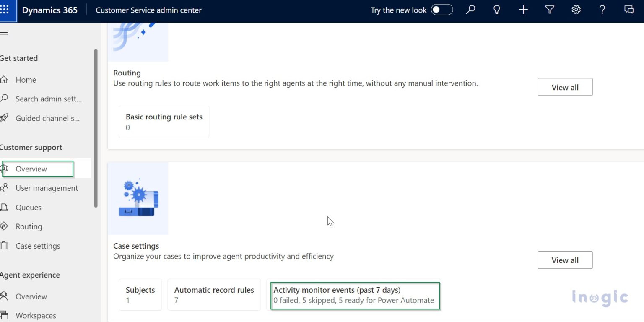Open Basic routing rule sets
This screenshot has width=644, height=322.
[164, 122]
